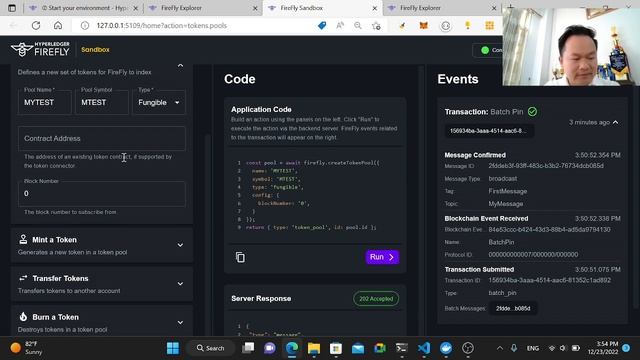Open the Windows taskbar Search box
Screen dimensions: 640x360
point(211,348)
